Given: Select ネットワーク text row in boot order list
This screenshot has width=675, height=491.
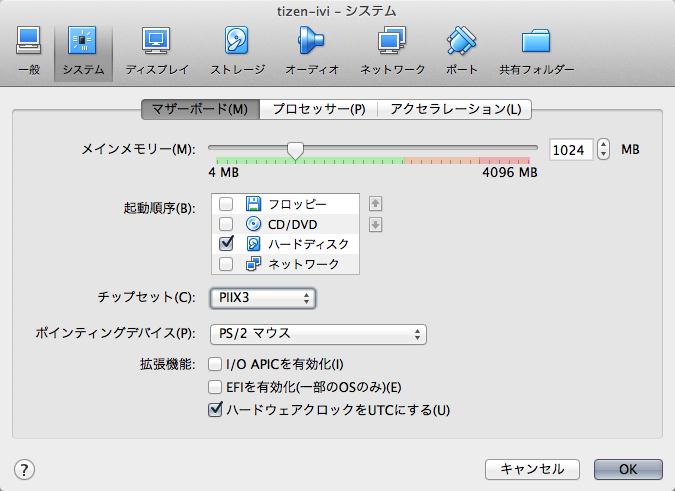Looking at the screenshot, I should [303, 264].
